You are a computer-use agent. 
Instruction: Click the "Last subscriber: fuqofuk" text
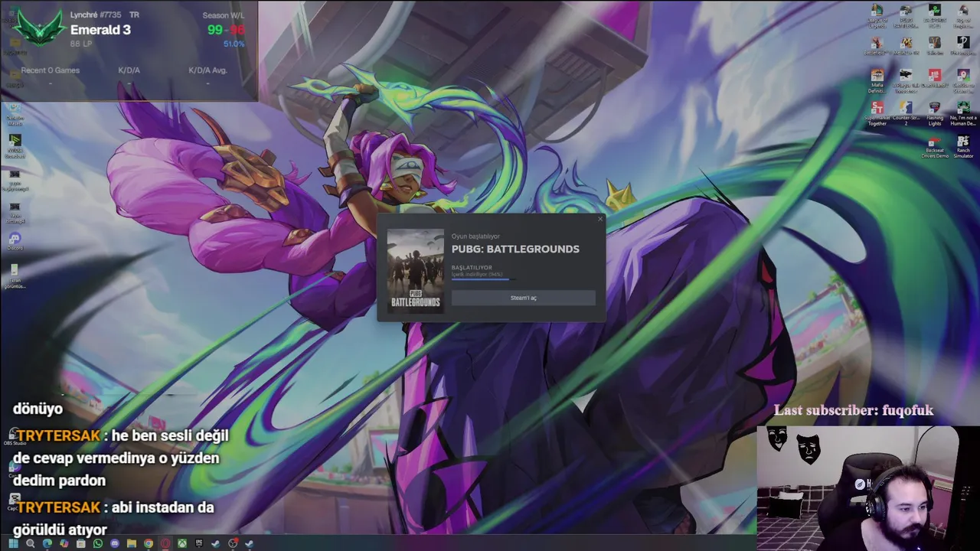click(x=854, y=410)
